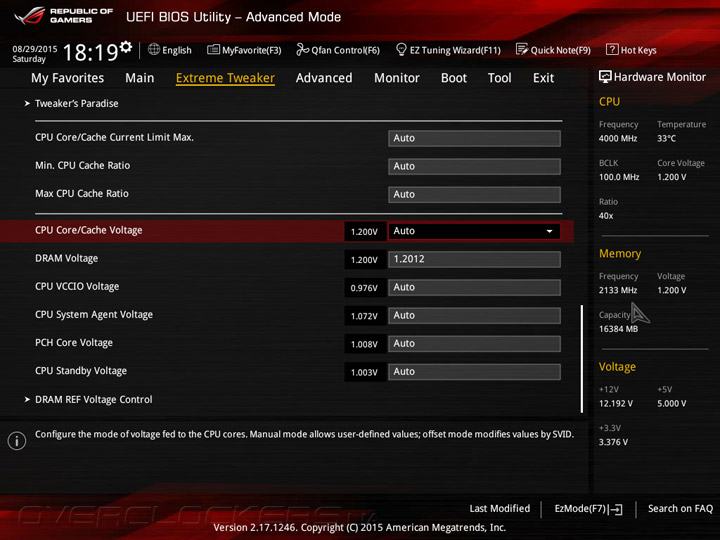
Task: Click CPU Core/Cache Current Limit Max. field
Action: (474, 138)
